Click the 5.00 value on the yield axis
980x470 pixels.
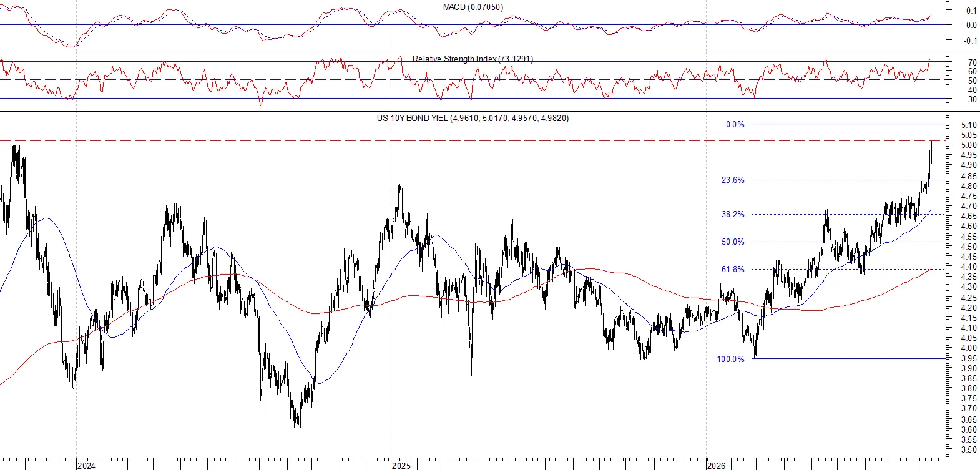[x=969, y=145]
